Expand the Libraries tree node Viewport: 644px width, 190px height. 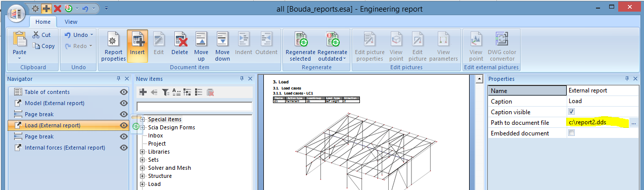pos(143,152)
